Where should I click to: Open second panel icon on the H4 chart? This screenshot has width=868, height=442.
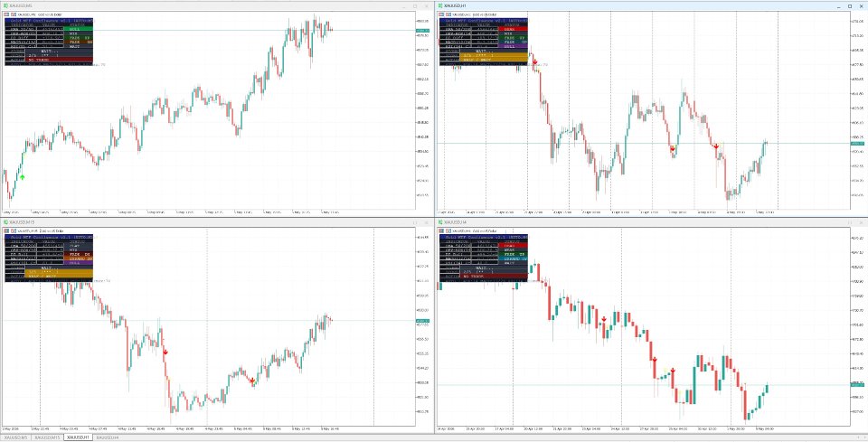coord(448,230)
